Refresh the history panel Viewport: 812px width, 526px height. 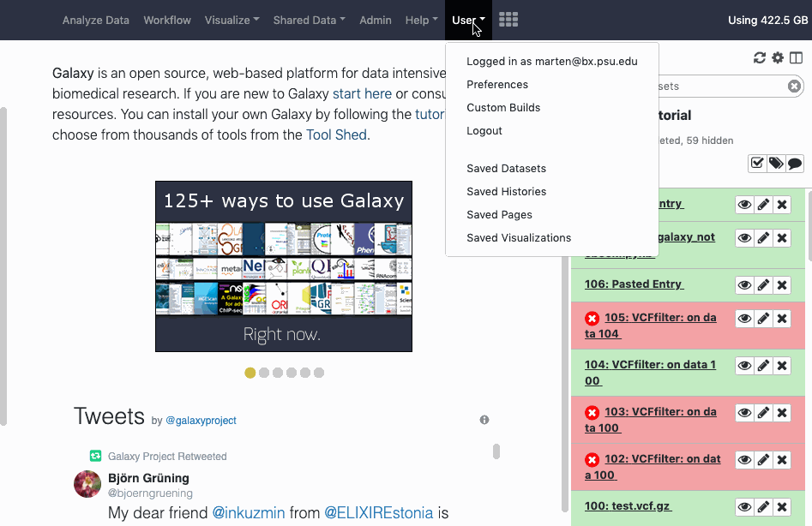click(759, 58)
